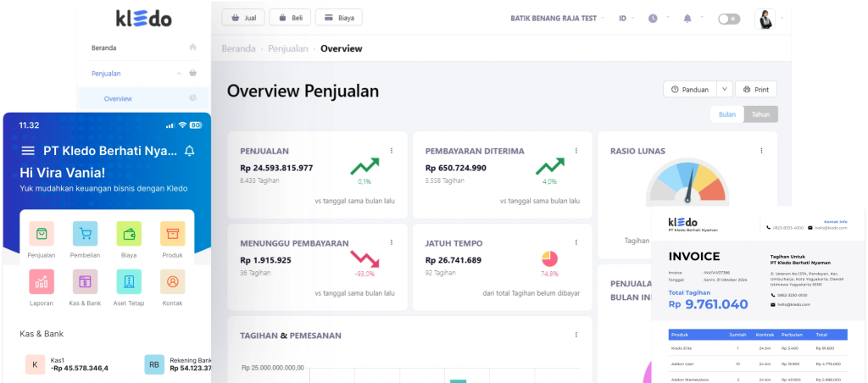Go to Penjualan breadcrumb

pyautogui.click(x=288, y=48)
